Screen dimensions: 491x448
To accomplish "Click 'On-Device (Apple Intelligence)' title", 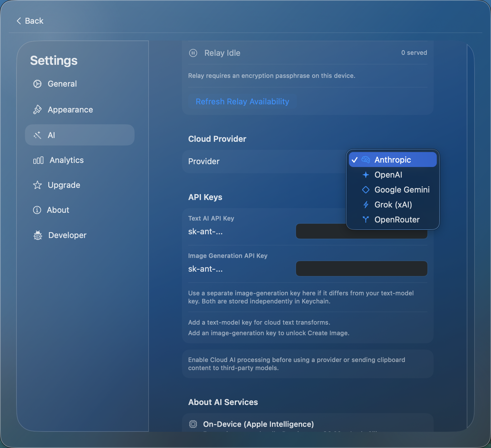I will (258, 424).
